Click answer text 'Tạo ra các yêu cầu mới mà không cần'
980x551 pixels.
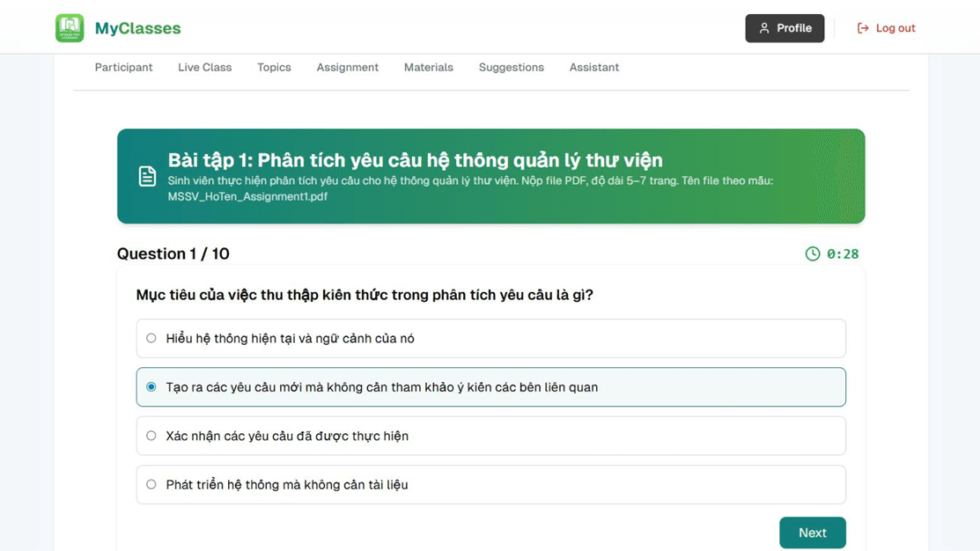click(382, 387)
